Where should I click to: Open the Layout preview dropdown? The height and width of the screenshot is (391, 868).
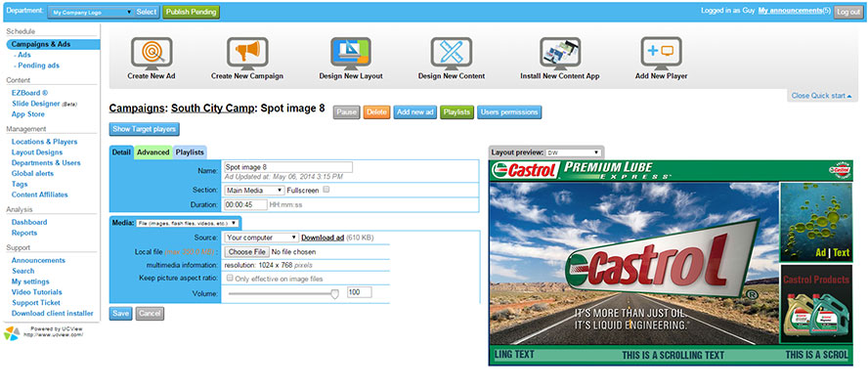573,152
